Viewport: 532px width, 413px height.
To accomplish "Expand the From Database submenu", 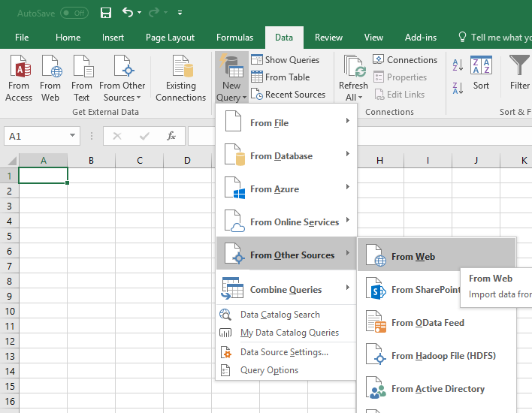I will pos(287,154).
